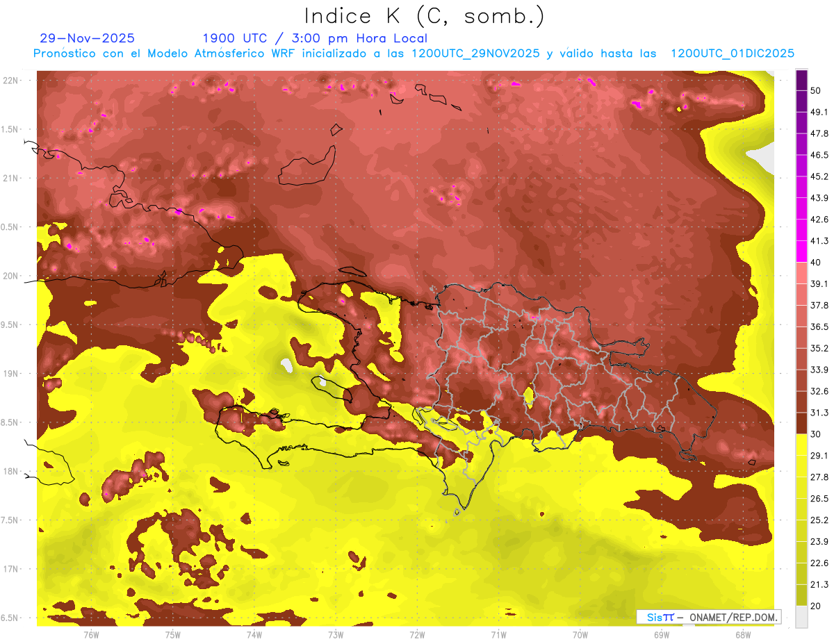Click the colorbar value 23.9
Viewport: 834px width, 644px height.
(x=819, y=542)
